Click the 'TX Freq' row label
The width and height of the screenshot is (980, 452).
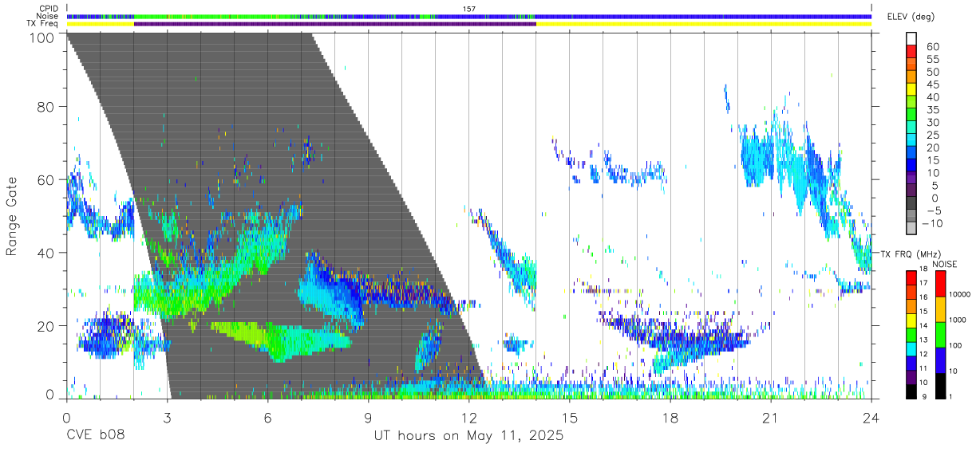[42, 24]
